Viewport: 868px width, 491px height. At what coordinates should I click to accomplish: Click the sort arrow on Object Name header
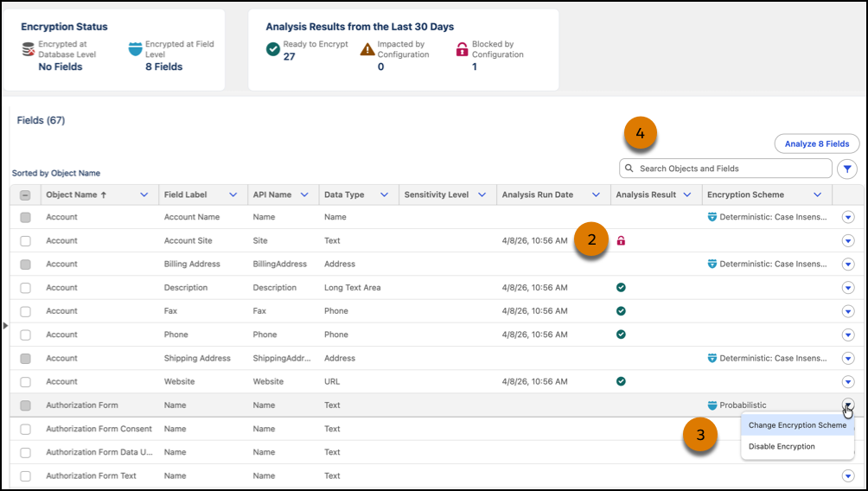click(103, 194)
